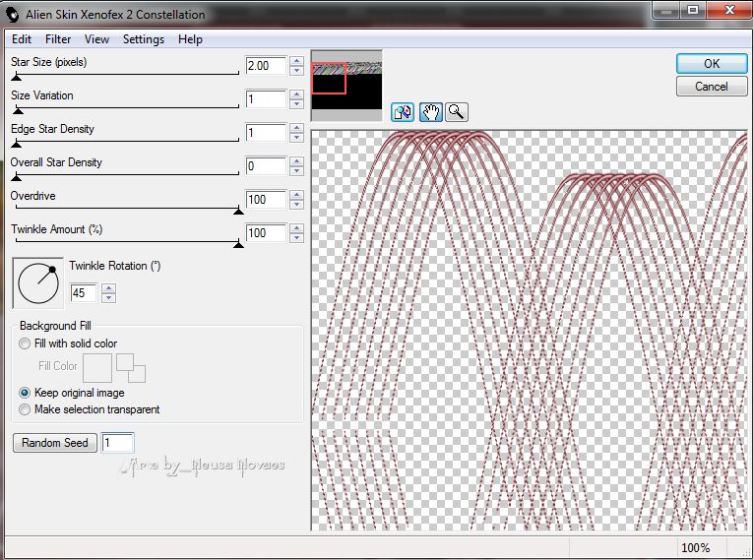Open the Filter menu
This screenshot has width=753, height=560.
click(58, 39)
